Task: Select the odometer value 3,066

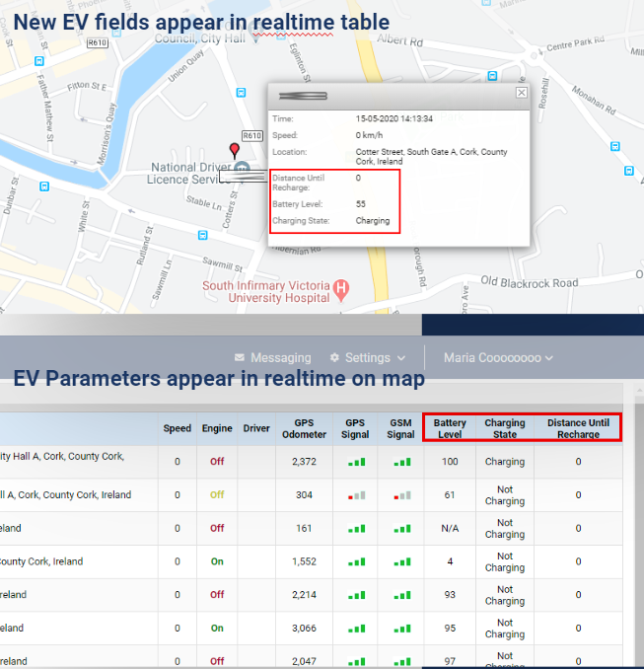Action: 304,628
